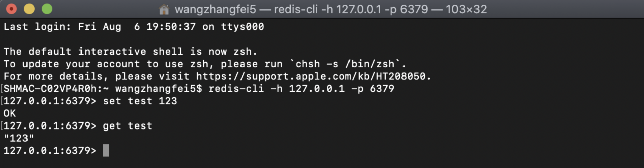The width and height of the screenshot is (644, 168).
Task: Click the prompt mark bracket beside get command
Action: pyautogui.click(x=2, y=126)
